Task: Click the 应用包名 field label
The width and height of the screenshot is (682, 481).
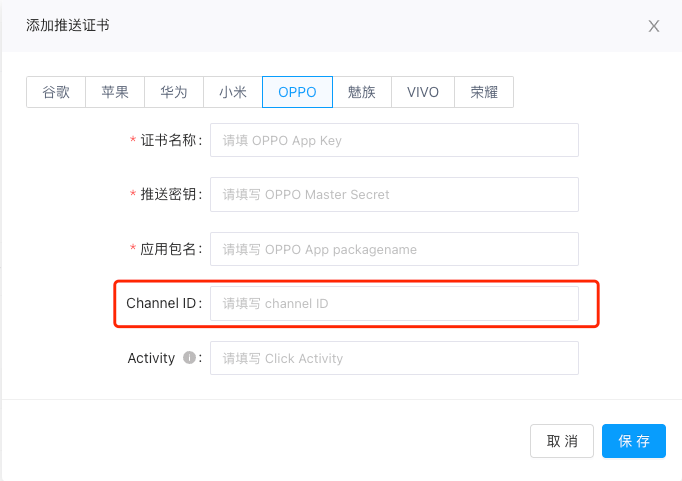Action: point(170,249)
